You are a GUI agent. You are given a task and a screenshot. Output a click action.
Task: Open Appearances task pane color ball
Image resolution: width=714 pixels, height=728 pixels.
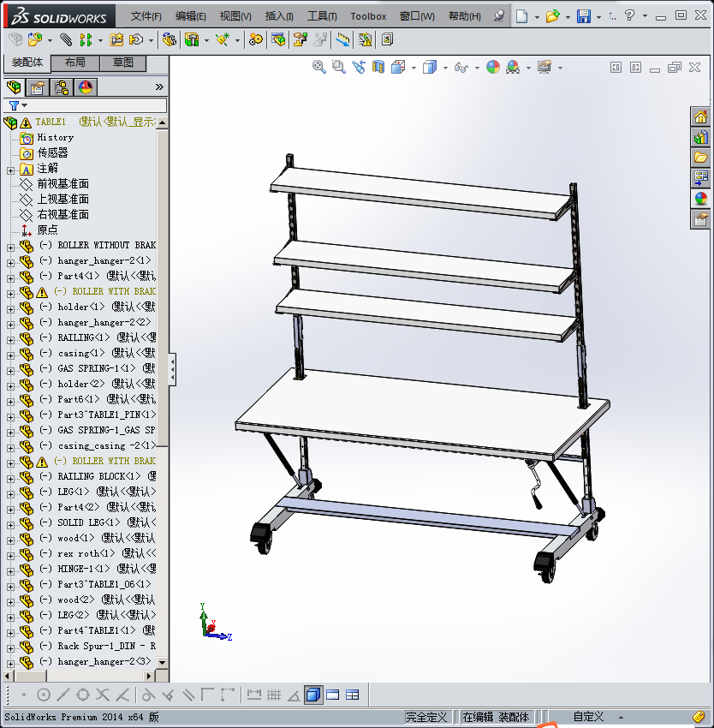click(700, 199)
